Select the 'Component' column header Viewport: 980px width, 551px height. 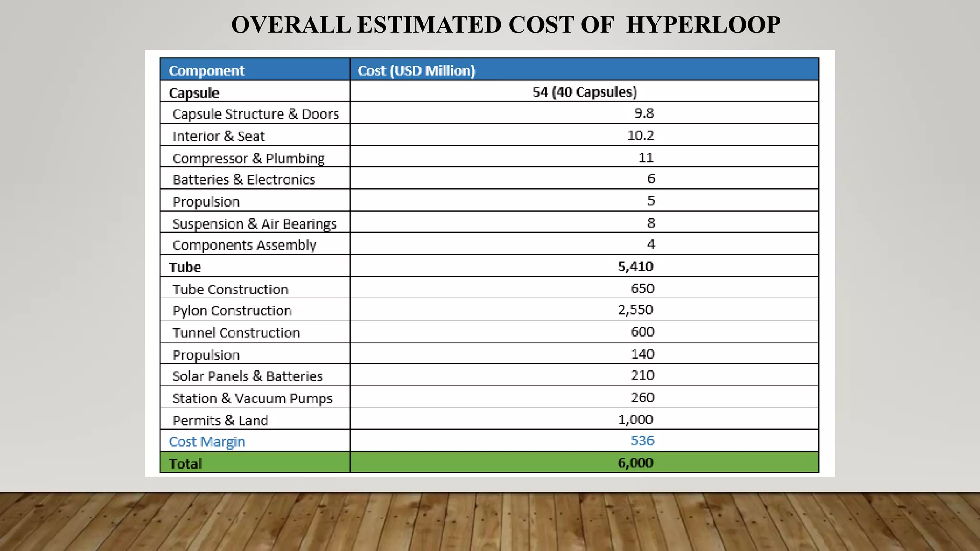click(x=207, y=70)
